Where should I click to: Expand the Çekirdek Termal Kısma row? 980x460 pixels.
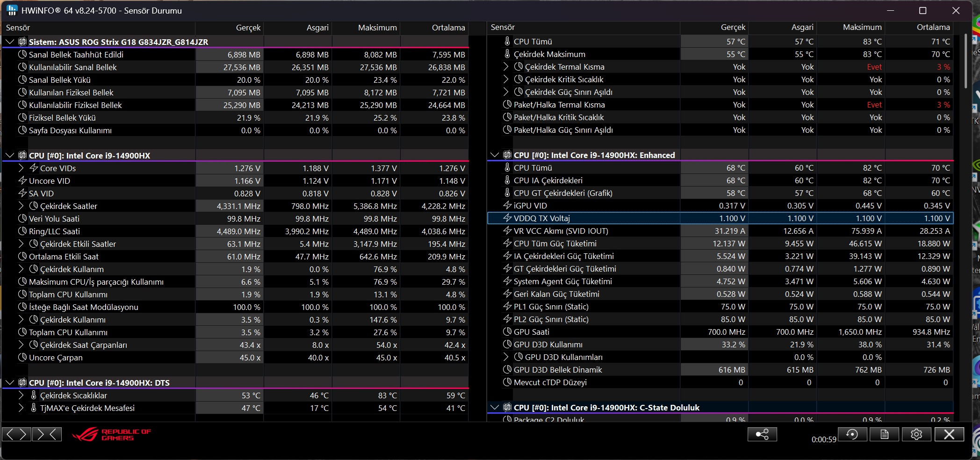click(x=506, y=66)
